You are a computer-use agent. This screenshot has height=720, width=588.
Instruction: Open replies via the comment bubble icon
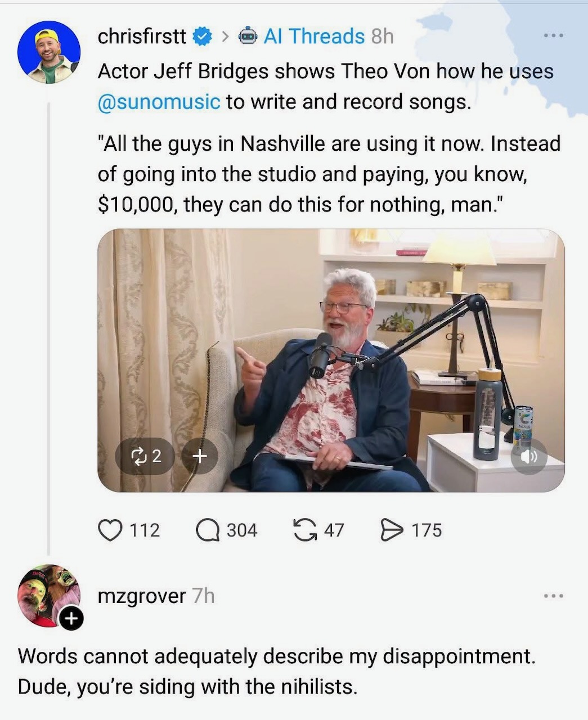pyautogui.click(x=208, y=530)
